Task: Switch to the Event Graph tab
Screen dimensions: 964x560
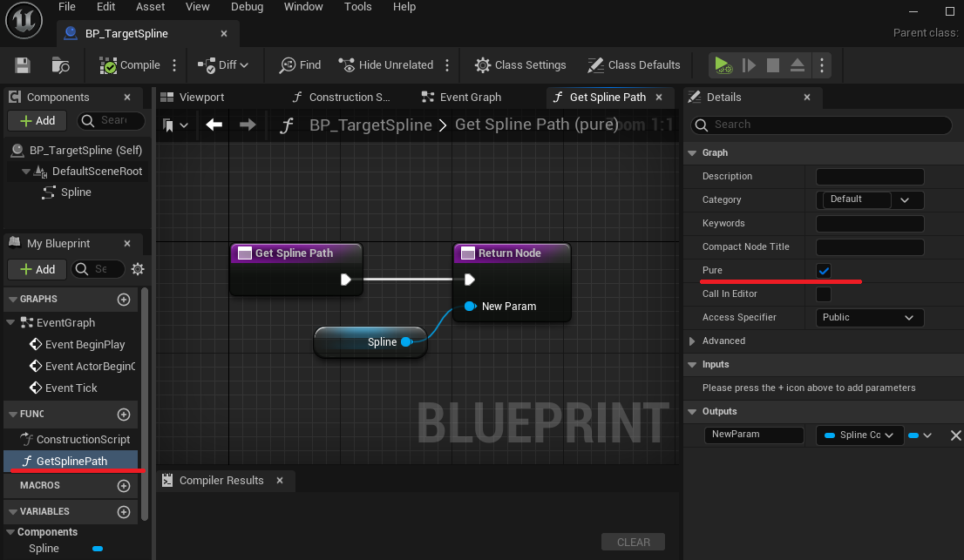Action: point(461,97)
